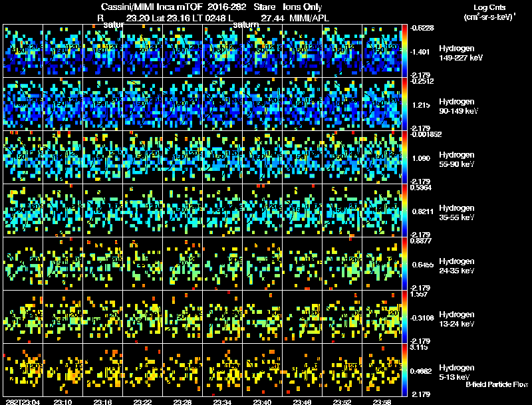Click the Hydrogen 90-149 keV row label
Image resolution: width=532 pixels, height=405 pixels.
458,106
